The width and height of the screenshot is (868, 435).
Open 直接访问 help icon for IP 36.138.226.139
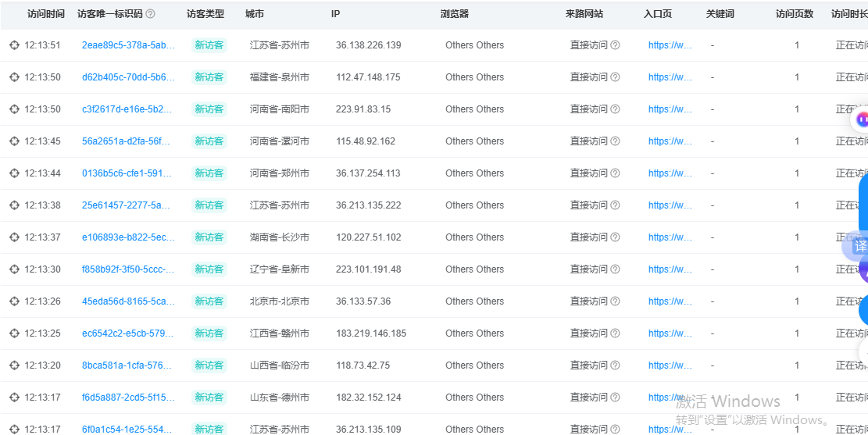coord(615,45)
